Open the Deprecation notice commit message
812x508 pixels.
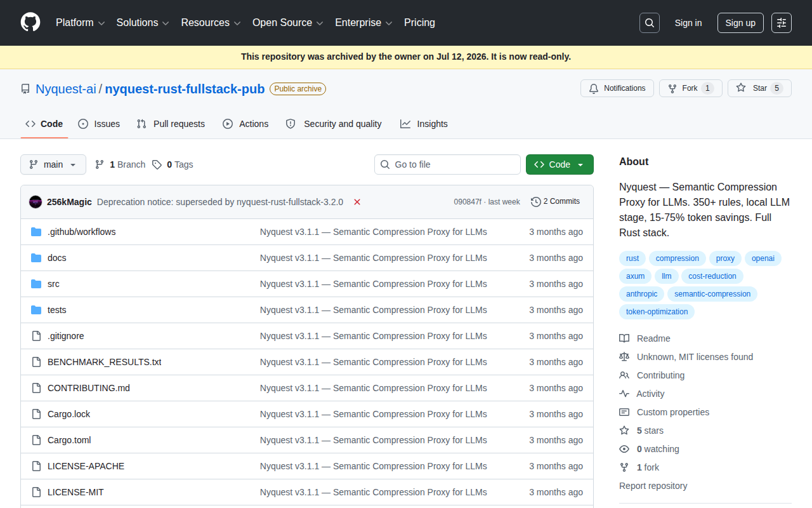(x=220, y=202)
